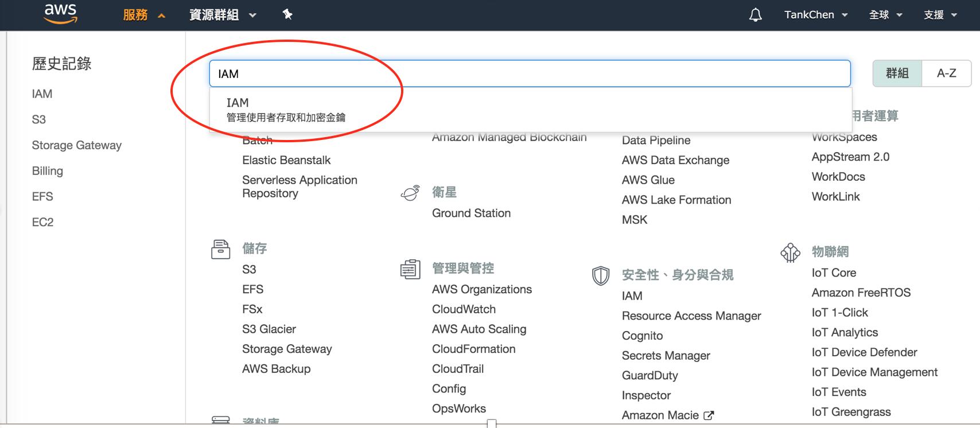This screenshot has height=428, width=980.
Task: Open Config service
Action: [x=449, y=389]
